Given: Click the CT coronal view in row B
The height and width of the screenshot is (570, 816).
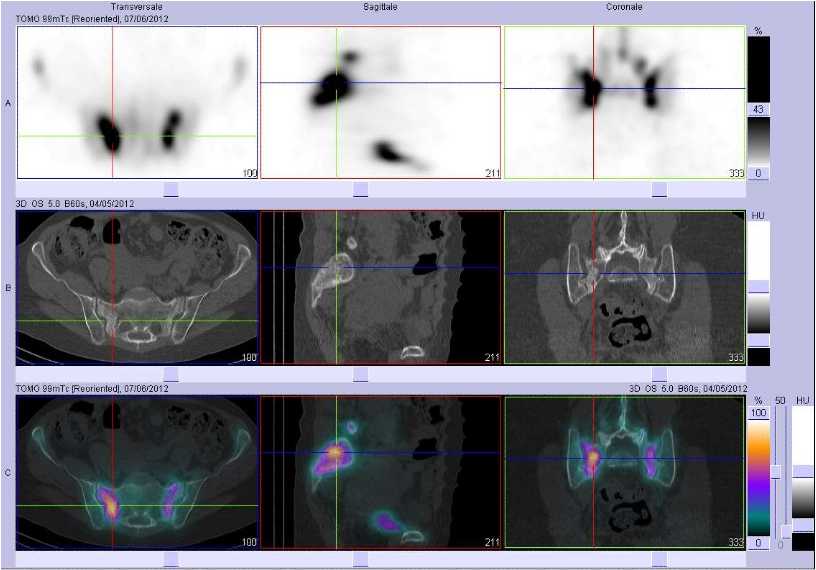Looking at the screenshot, I should coord(624,287).
